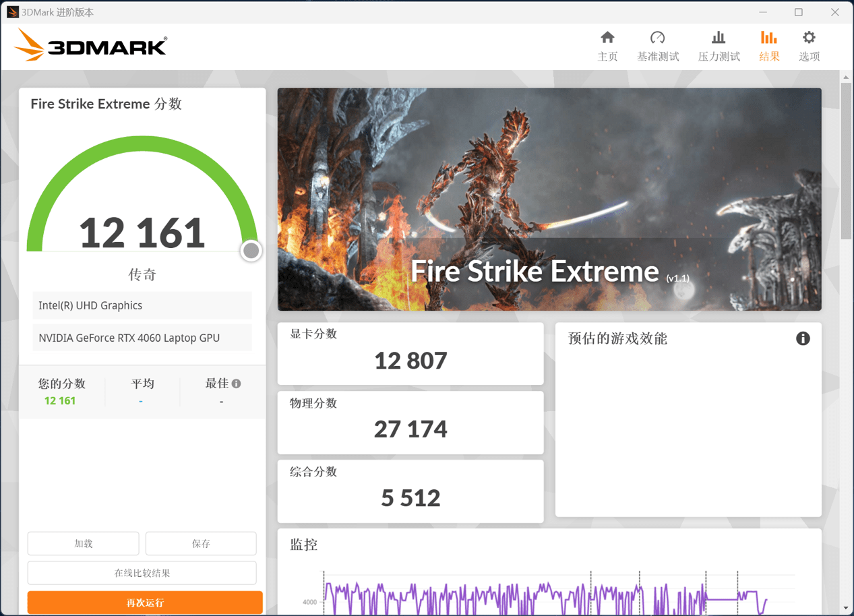Screen dimensions: 854x616
Task: Click the 4000 axis label on the monitoring chart
Action: (309, 602)
